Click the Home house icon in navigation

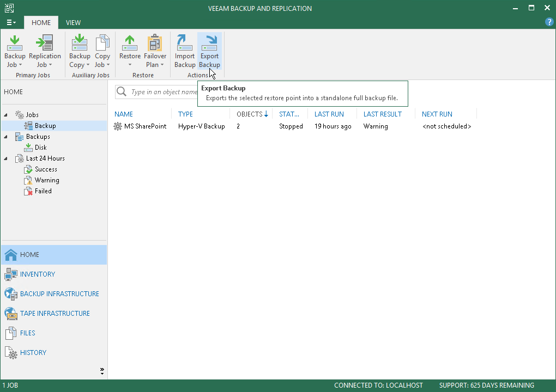[11, 255]
